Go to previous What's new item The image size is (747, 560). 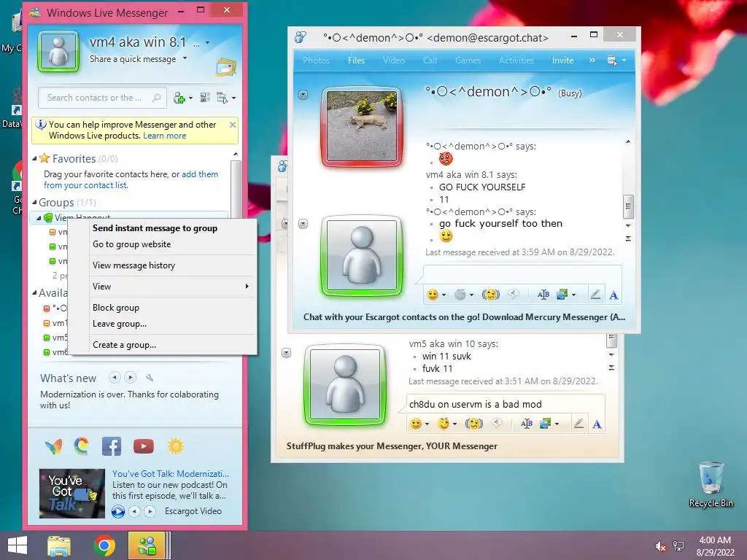point(115,378)
